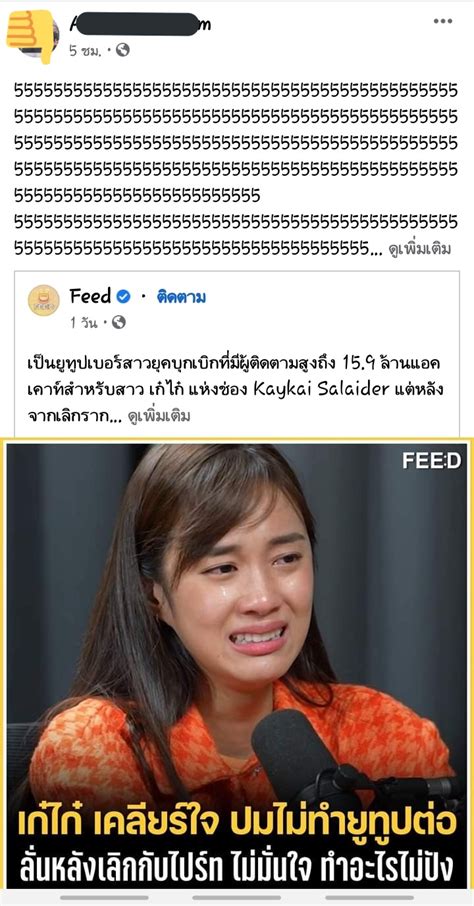The width and height of the screenshot is (474, 906).
Task: Click the FEED watermark logo on the photo
Action: (432, 461)
